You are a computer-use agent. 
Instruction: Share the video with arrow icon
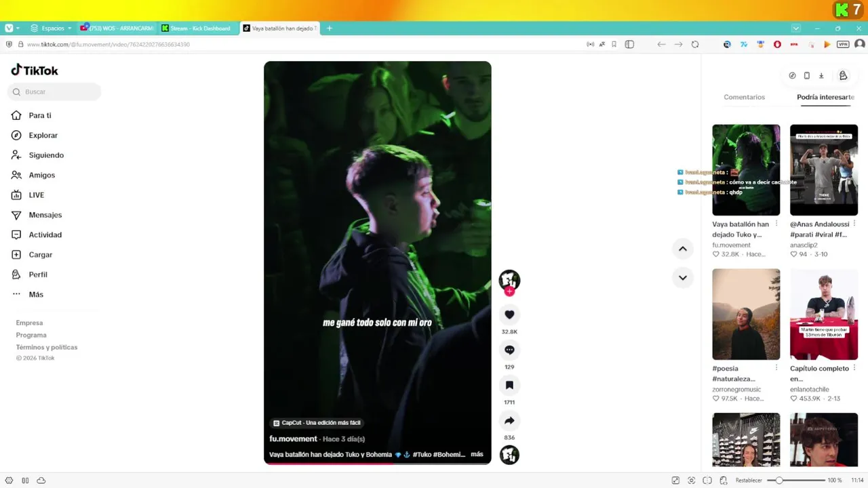point(509,420)
